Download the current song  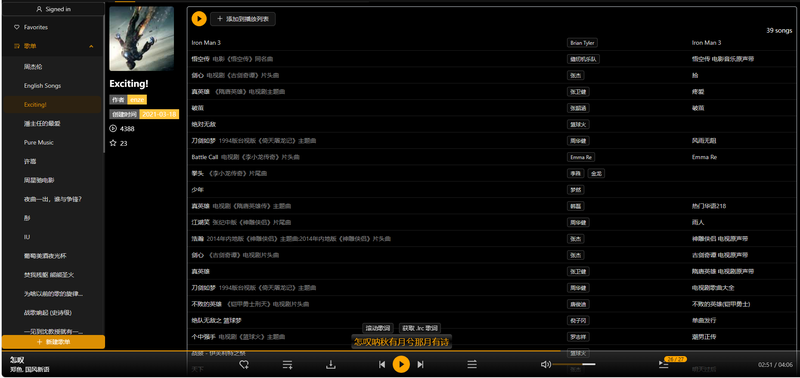[331, 364]
